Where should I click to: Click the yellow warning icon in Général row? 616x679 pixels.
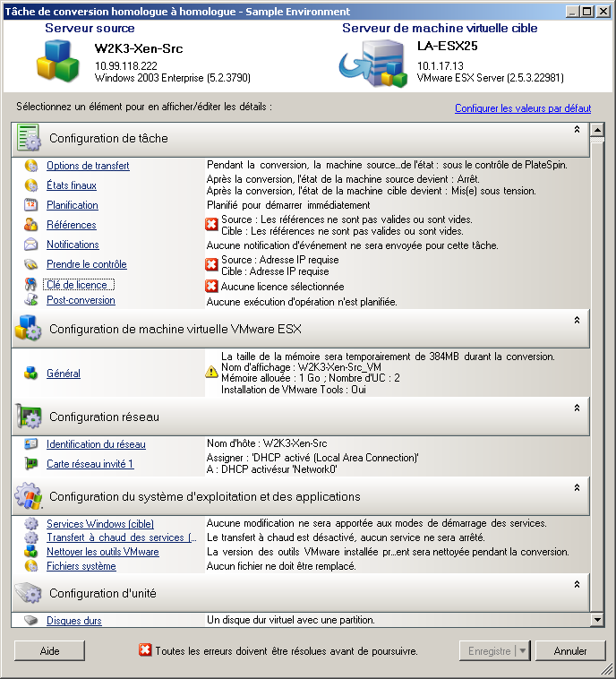(x=211, y=372)
